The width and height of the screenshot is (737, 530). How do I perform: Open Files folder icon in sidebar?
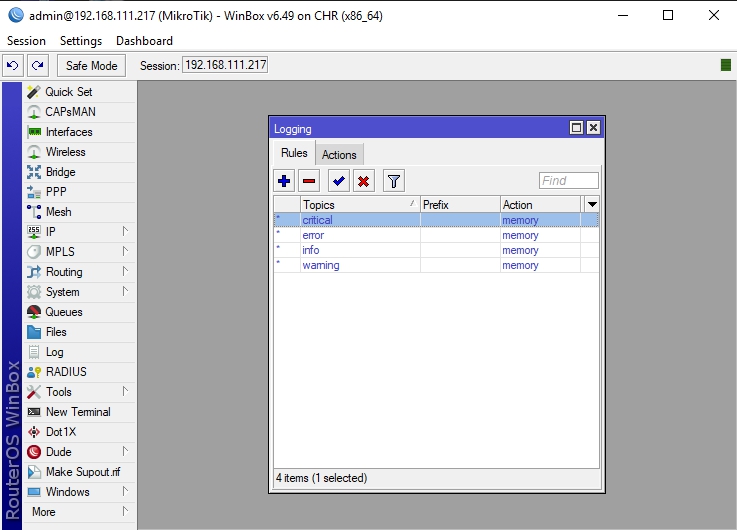point(34,332)
